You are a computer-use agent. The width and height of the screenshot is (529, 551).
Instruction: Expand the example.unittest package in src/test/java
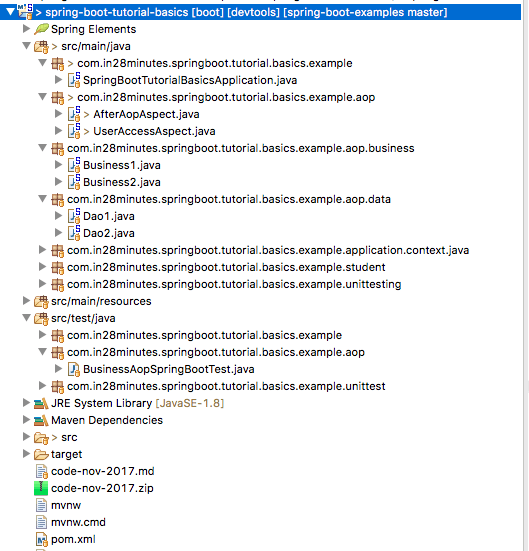(43, 385)
